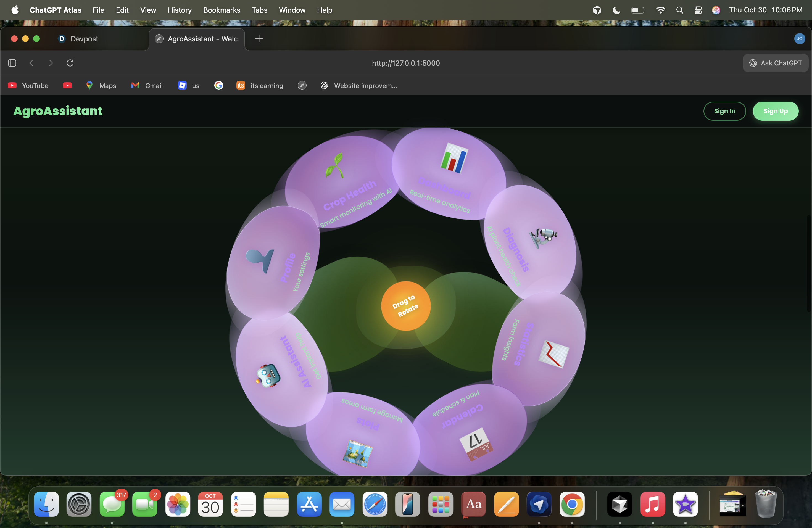This screenshot has height=528, width=812.
Task: Select the Plots map icon
Action: [x=358, y=453]
